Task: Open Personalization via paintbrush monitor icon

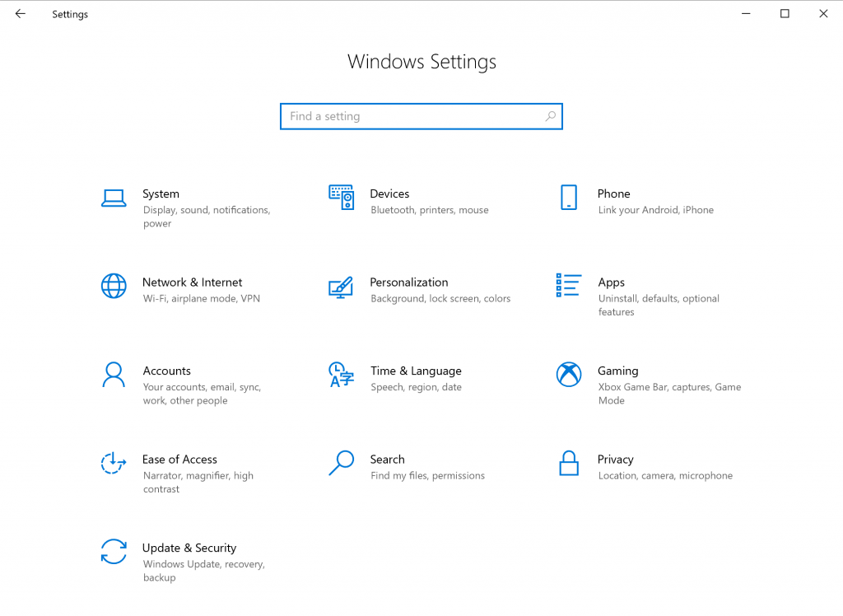Action: (x=341, y=288)
